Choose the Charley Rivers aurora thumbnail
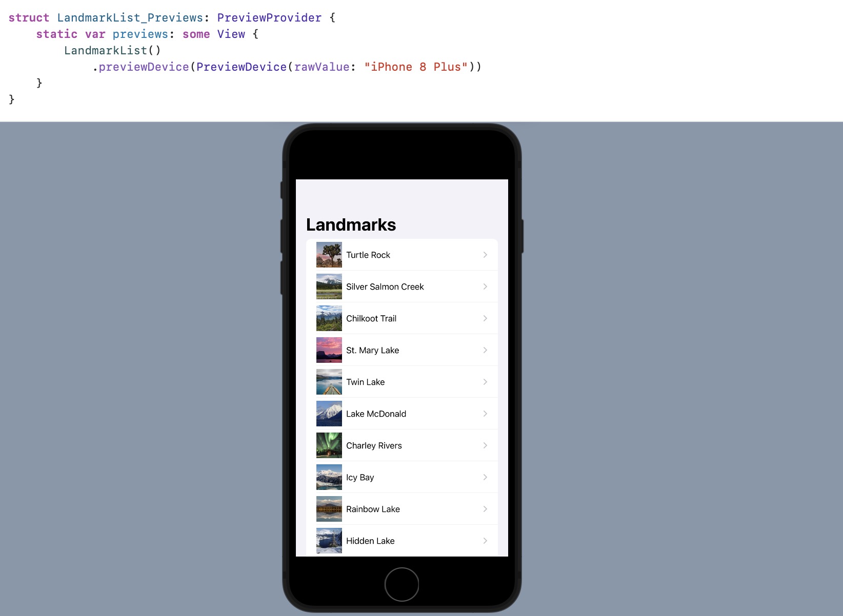The width and height of the screenshot is (843, 616). (x=329, y=445)
